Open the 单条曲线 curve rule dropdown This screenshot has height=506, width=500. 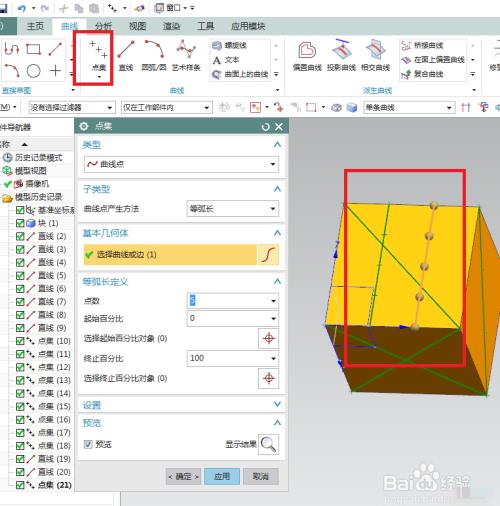click(x=409, y=108)
